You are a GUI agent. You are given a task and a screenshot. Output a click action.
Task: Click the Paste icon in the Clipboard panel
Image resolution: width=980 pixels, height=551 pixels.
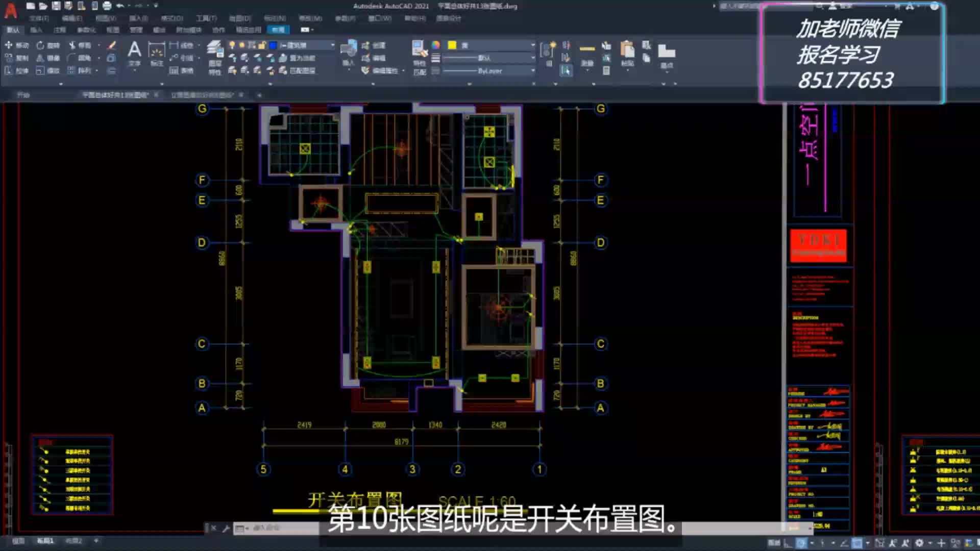pyautogui.click(x=628, y=51)
